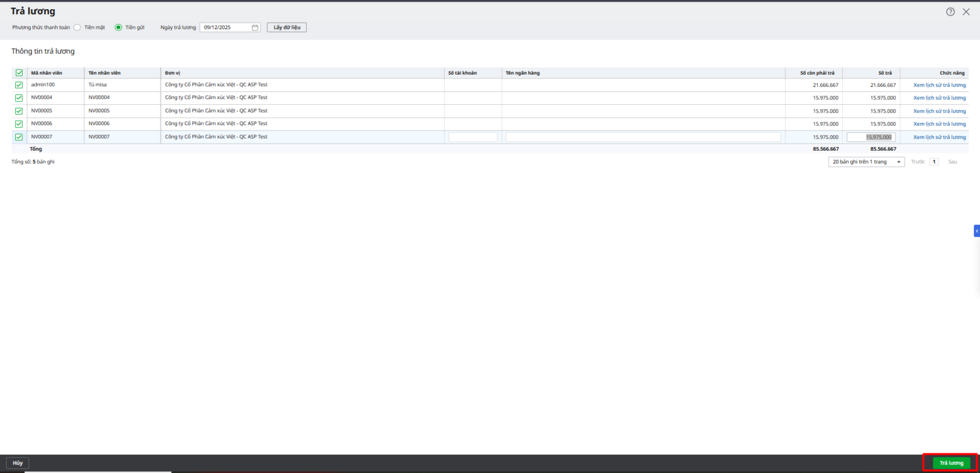Select Tiền gửi payment method
Screen dimensions: 980x473
click(x=118, y=28)
